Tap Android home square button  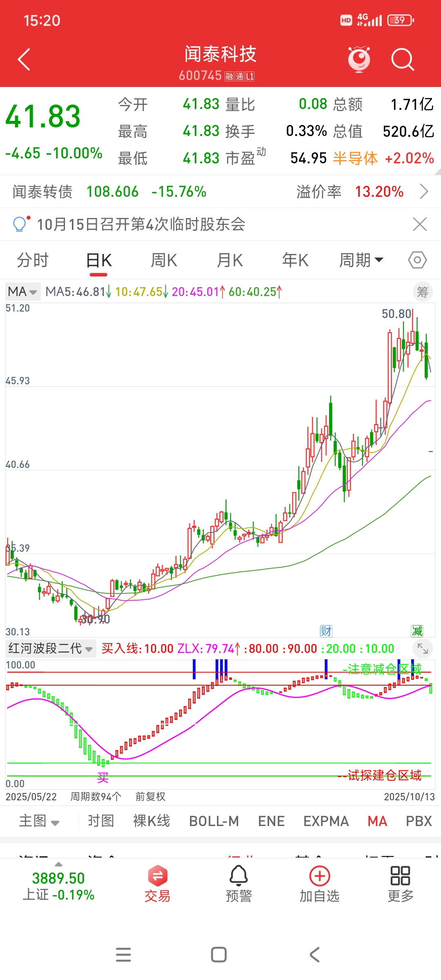[219, 955]
